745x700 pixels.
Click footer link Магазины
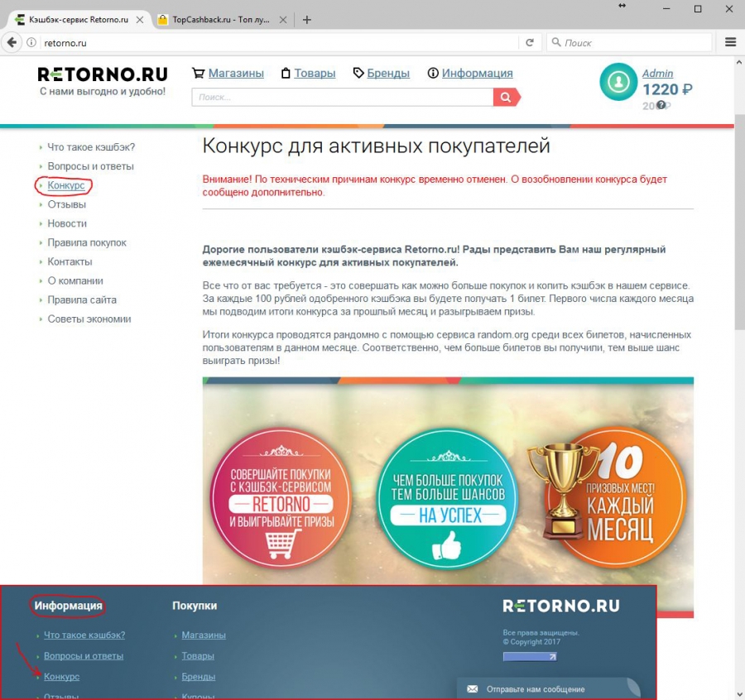point(204,635)
